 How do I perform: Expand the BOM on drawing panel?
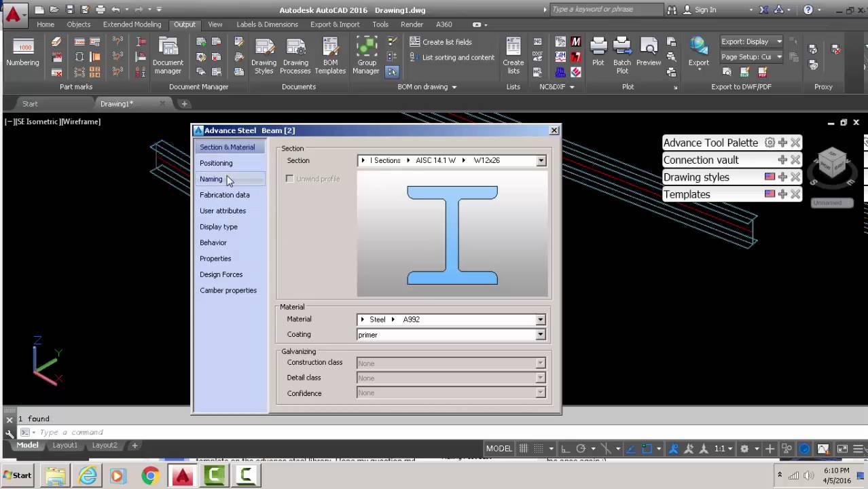point(427,87)
